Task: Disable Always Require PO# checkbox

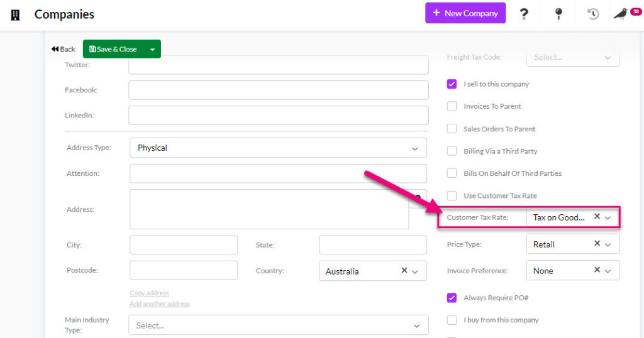Action: (452, 298)
